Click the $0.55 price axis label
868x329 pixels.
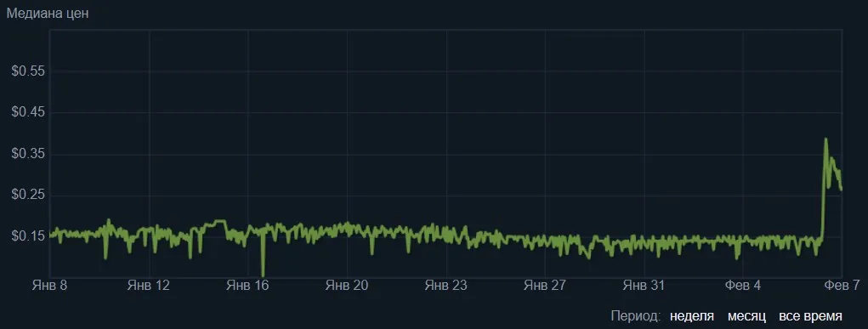click(x=28, y=71)
